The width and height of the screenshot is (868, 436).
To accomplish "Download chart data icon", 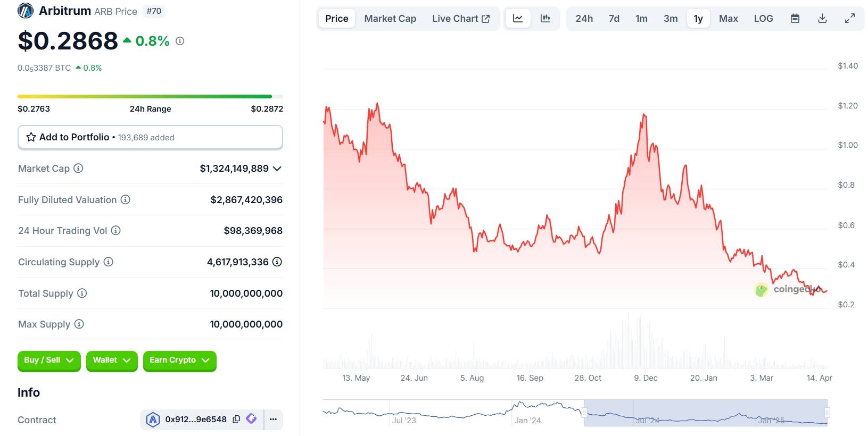I will [822, 19].
